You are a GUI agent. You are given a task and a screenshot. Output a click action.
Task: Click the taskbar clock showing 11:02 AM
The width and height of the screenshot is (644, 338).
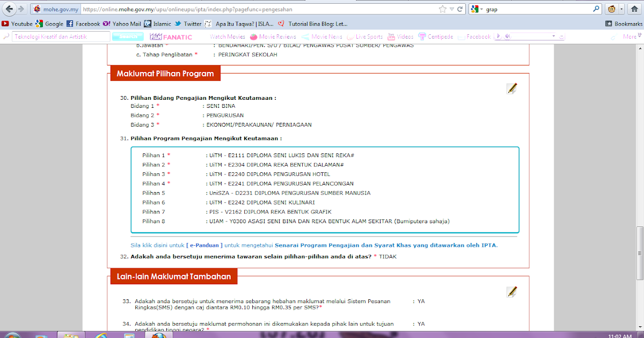(620, 335)
